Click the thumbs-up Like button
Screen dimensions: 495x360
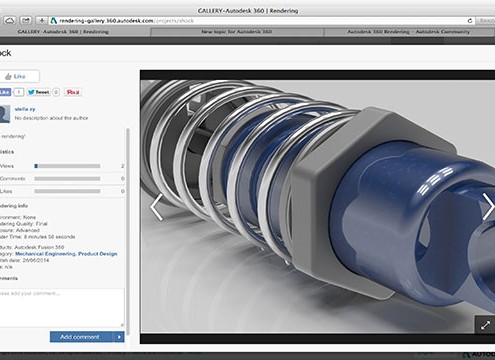[x=19, y=76]
